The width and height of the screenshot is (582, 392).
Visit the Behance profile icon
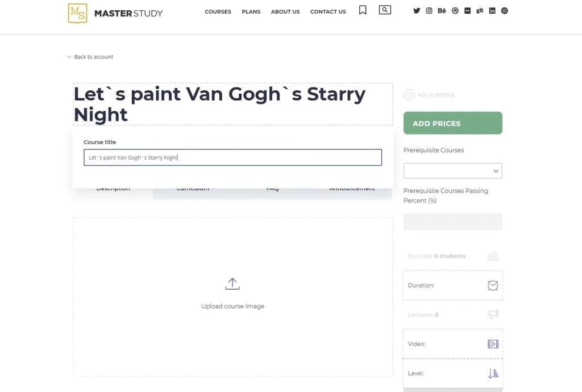(x=442, y=11)
